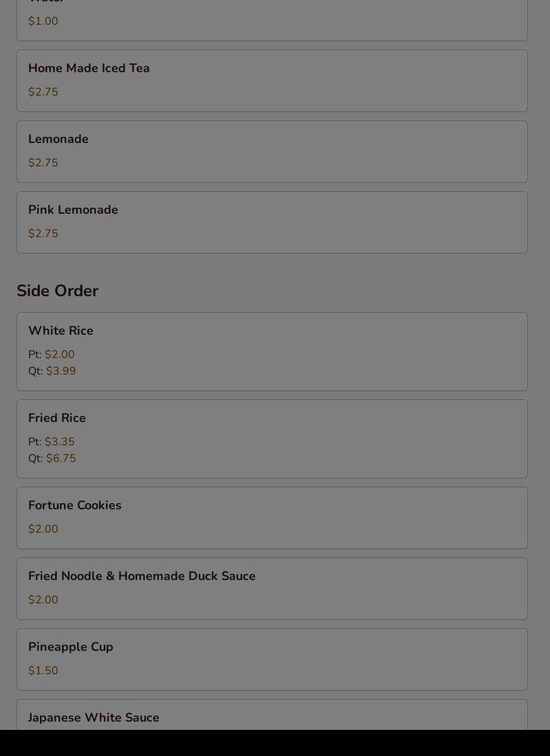The width and height of the screenshot is (550, 756).
Task: Click the $1.00 price in top card
Action: pyautogui.click(x=43, y=21)
